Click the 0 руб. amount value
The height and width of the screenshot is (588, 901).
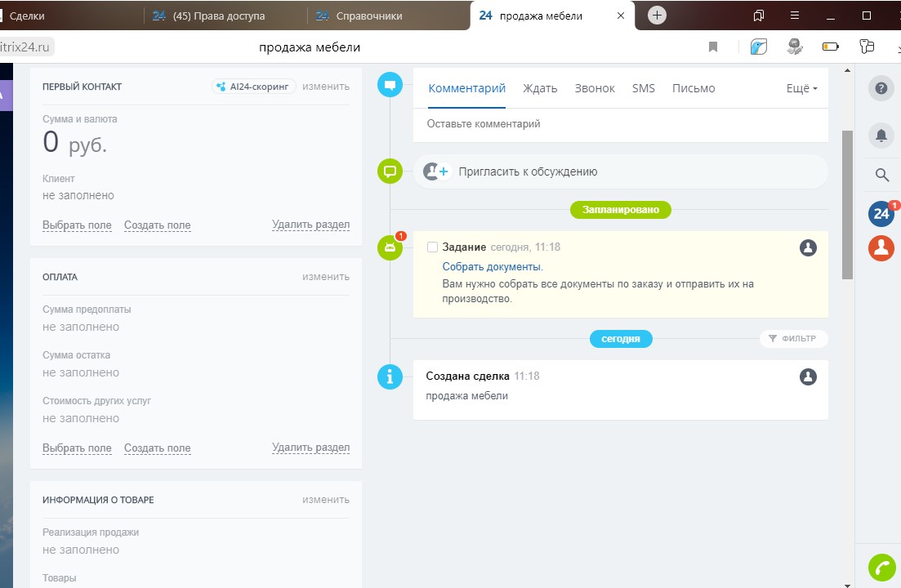(74, 142)
